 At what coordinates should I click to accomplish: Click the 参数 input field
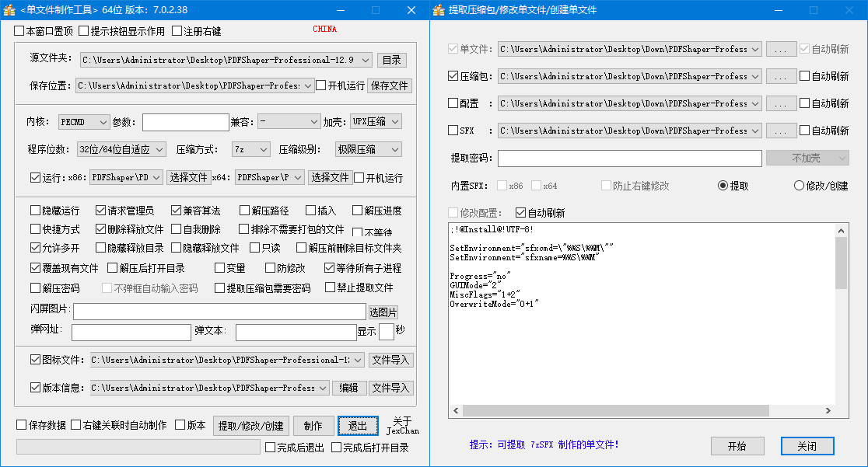(x=185, y=122)
